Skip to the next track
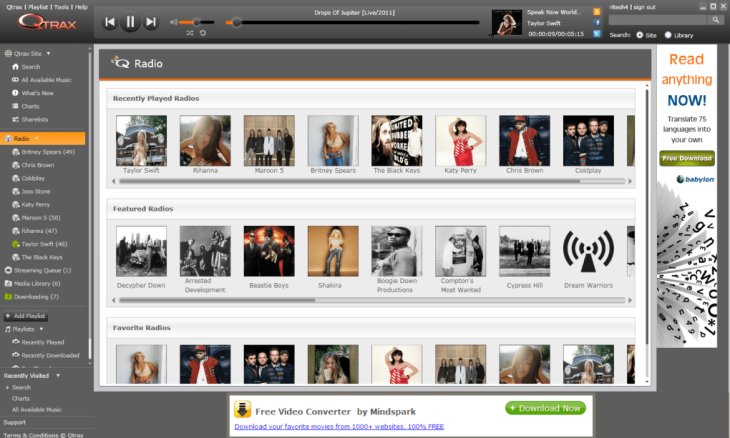The height and width of the screenshot is (438, 730). (151, 22)
